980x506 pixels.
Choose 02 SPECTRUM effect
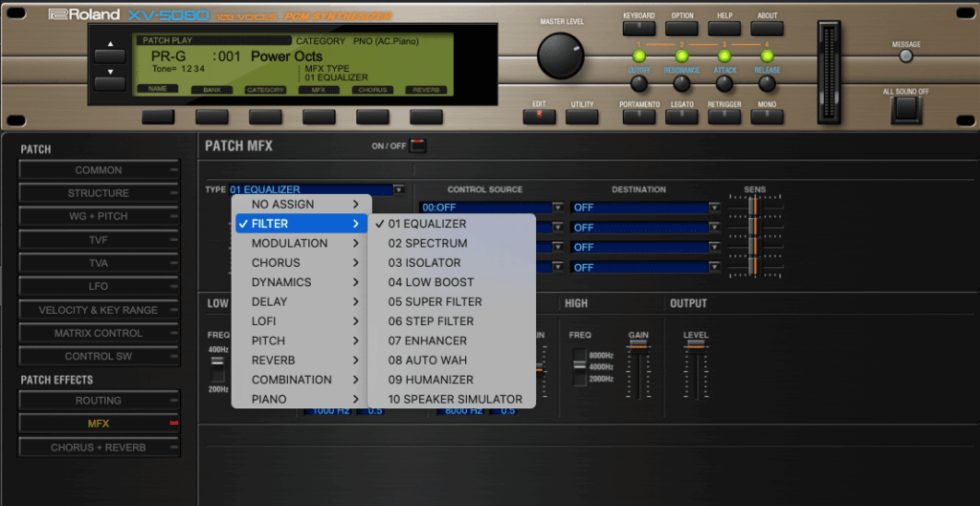pos(452,243)
